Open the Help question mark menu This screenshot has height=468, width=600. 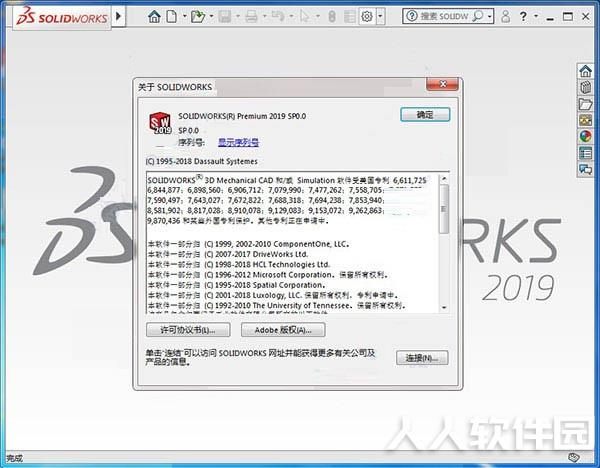coord(523,16)
